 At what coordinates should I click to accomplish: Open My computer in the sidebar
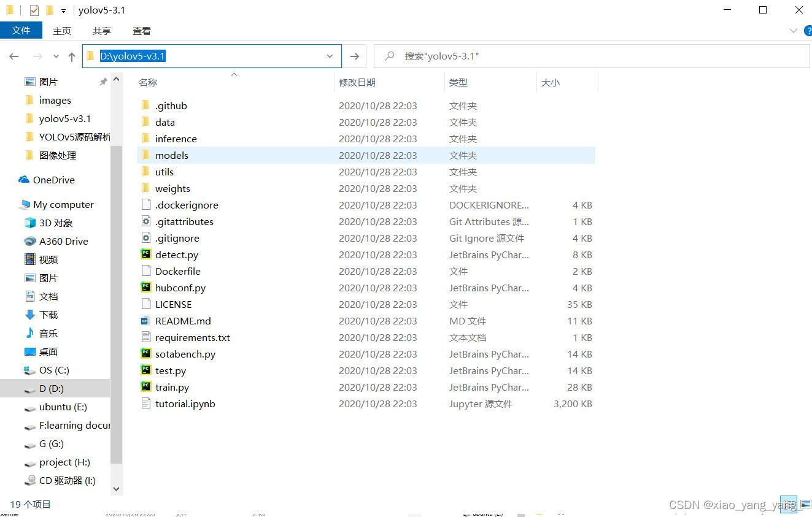tap(56, 204)
